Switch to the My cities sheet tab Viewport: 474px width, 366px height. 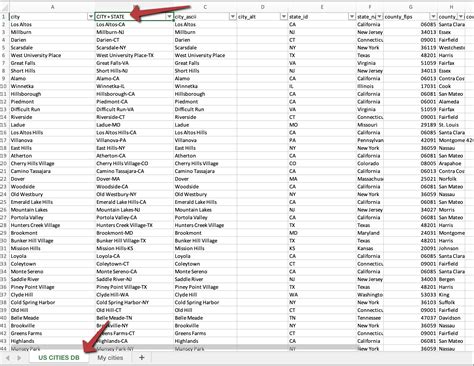(x=110, y=358)
